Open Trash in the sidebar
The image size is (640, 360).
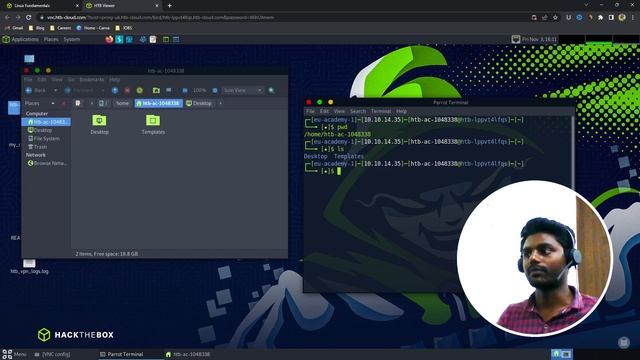click(x=37, y=147)
